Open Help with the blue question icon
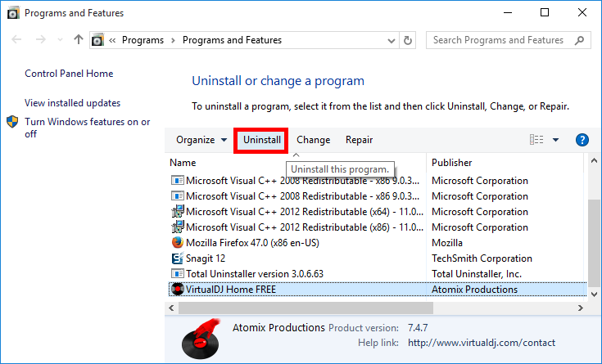Screen dimensions: 602x364 pos(582,140)
